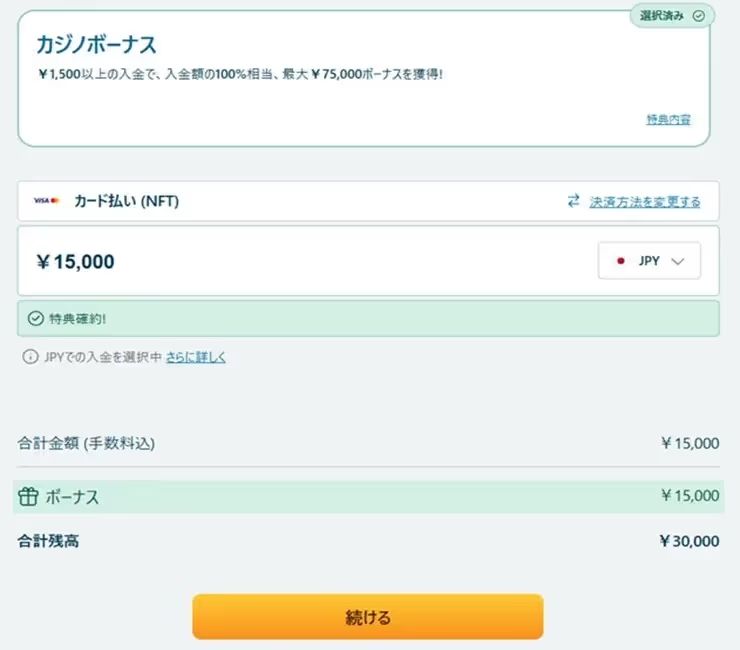
Task: Open 特典内容 bonus details link
Action: [x=668, y=120]
